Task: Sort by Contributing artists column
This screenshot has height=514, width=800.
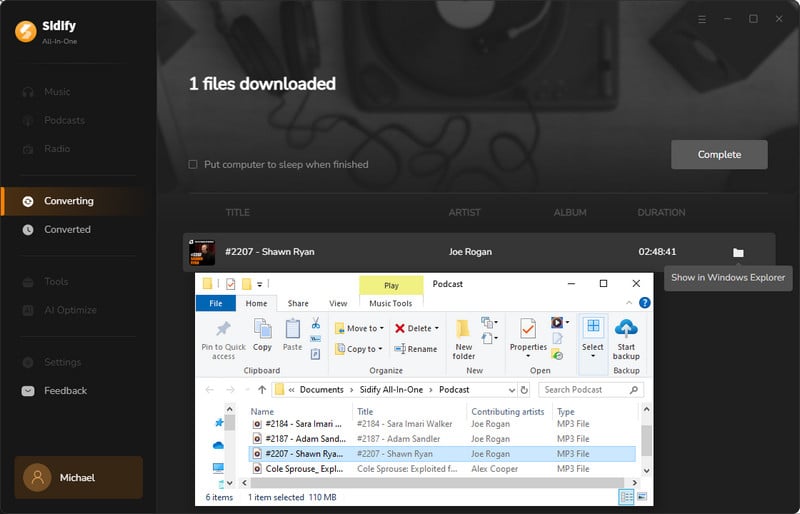Action: 508,411
